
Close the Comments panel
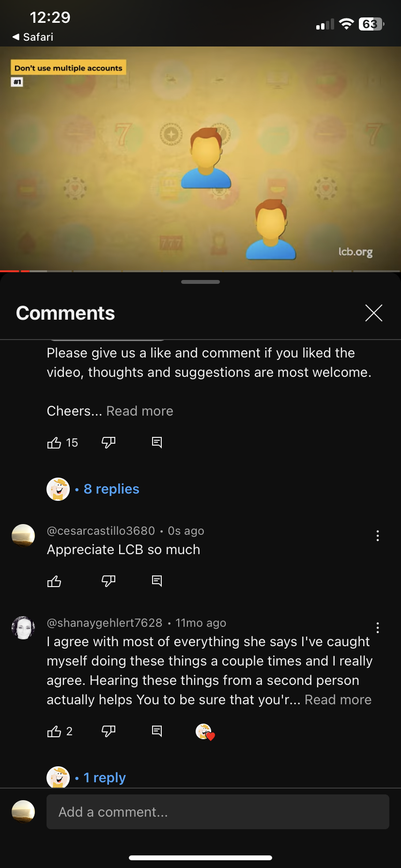click(x=374, y=313)
